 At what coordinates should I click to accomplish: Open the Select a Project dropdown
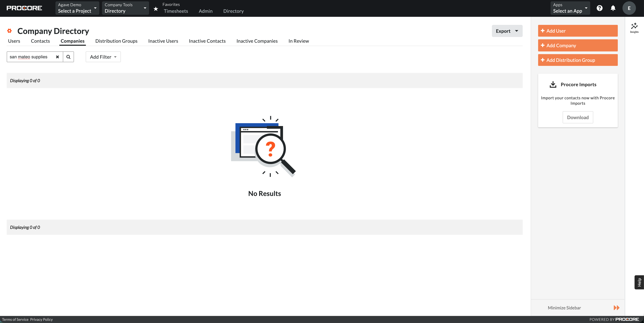click(77, 8)
